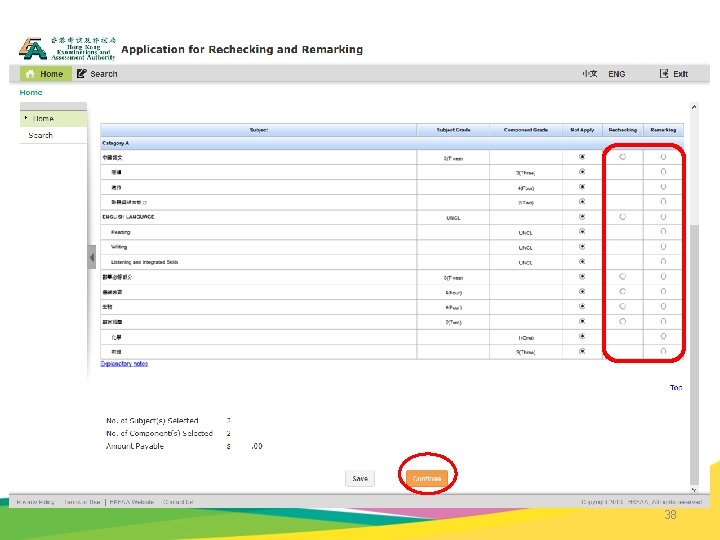Screen dimensions: 720x540
Task: Select Rechecking for ENGLISH LANGUAGE
Action: click(x=622, y=216)
